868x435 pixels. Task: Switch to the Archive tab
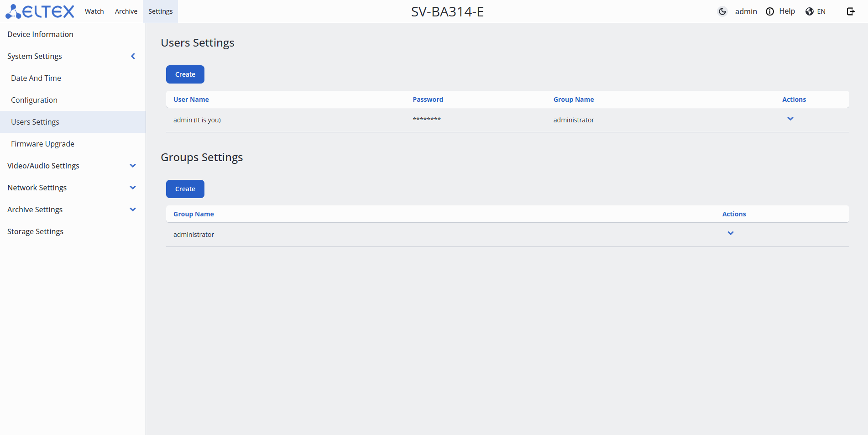point(126,11)
